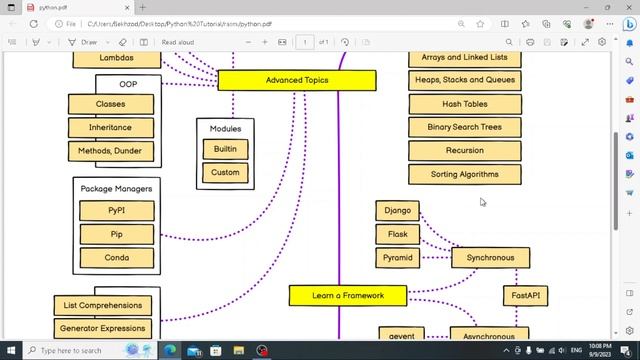Click the Learn a Framework node
This screenshot has height=360, width=640.
tap(348, 296)
